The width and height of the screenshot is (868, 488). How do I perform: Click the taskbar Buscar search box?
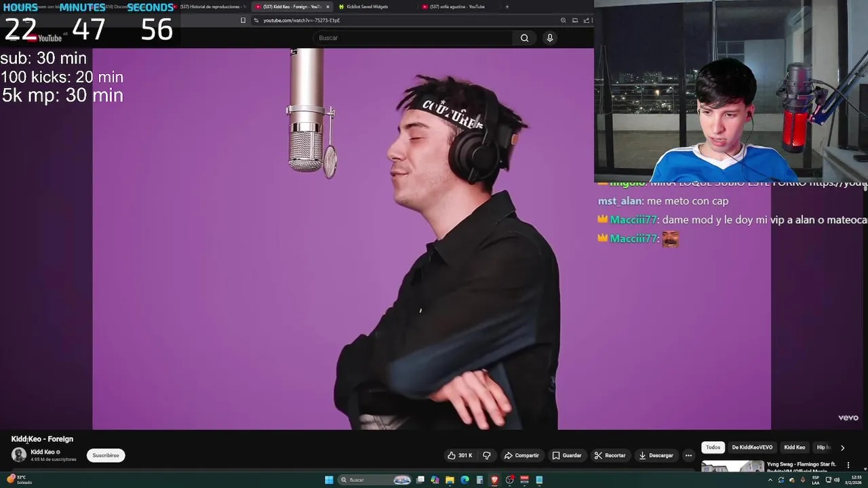point(376,480)
